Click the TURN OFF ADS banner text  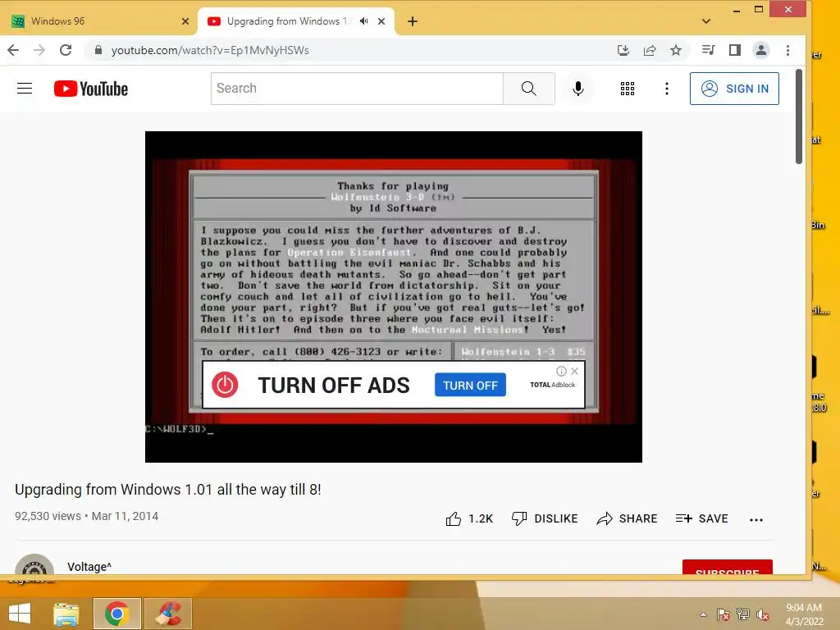point(334,386)
